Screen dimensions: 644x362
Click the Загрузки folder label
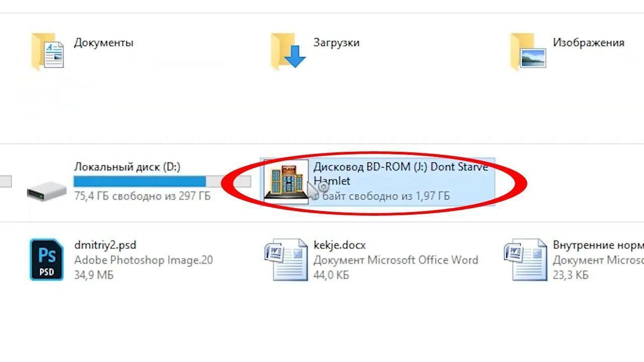point(337,43)
